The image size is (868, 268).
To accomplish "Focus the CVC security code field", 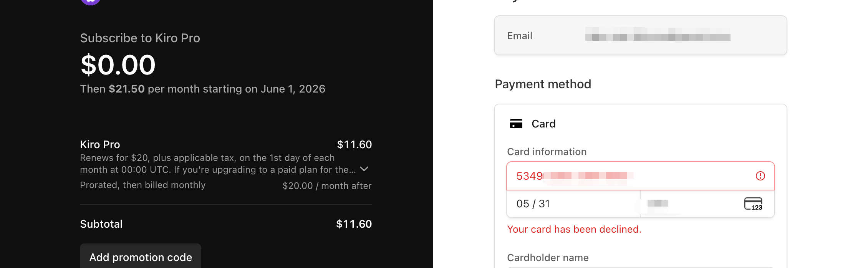I will click(707, 204).
